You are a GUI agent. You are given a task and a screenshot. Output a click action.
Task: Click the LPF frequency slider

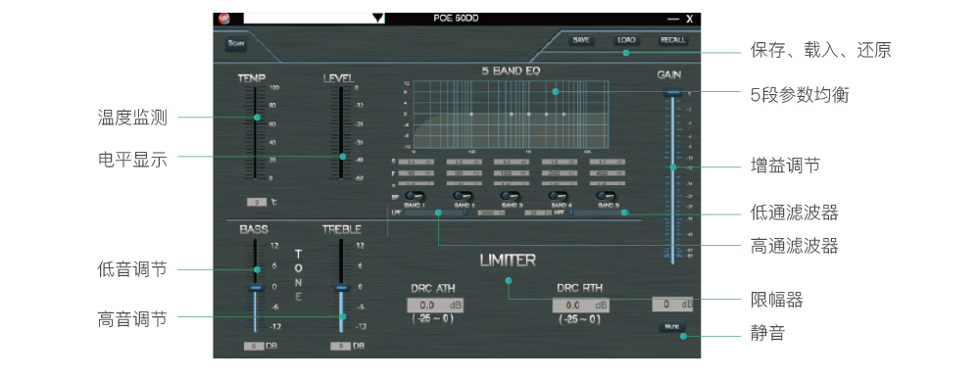pyautogui.click(x=437, y=213)
